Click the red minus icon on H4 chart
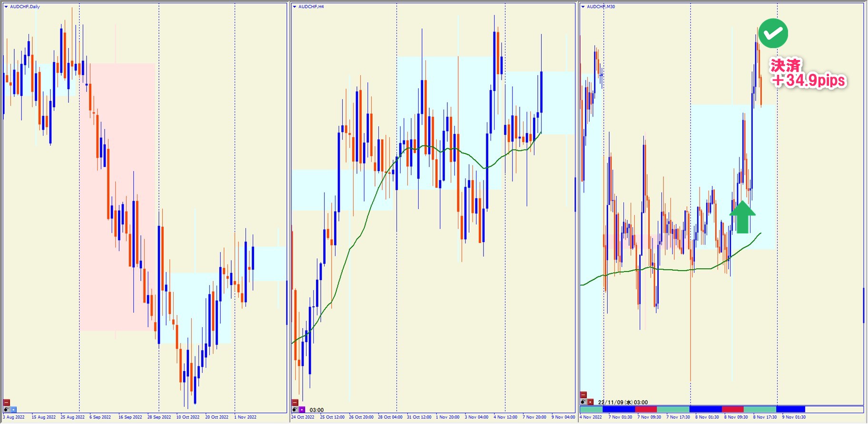Screen dimensions: 868x424 click(x=295, y=403)
